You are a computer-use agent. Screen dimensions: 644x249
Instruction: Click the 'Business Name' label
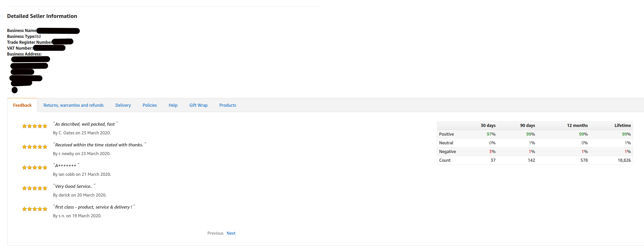[x=22, y=30]
